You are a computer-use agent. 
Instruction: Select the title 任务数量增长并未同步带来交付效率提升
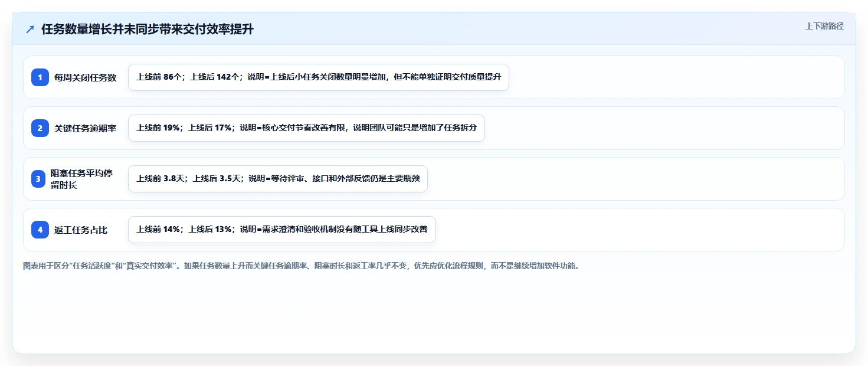coord(148,30)
